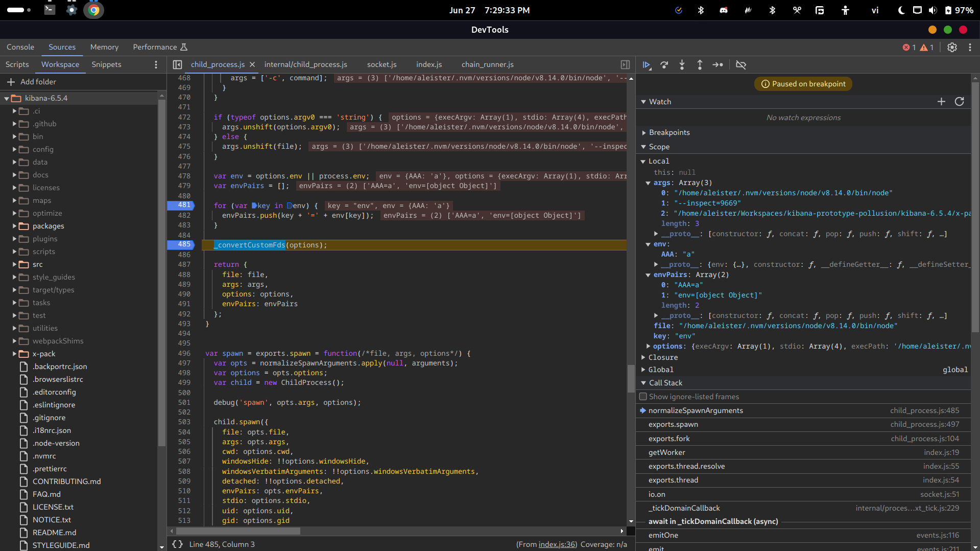Toggle breakpoint on line 485
980x551 pixels.
(x=184, y=244)
